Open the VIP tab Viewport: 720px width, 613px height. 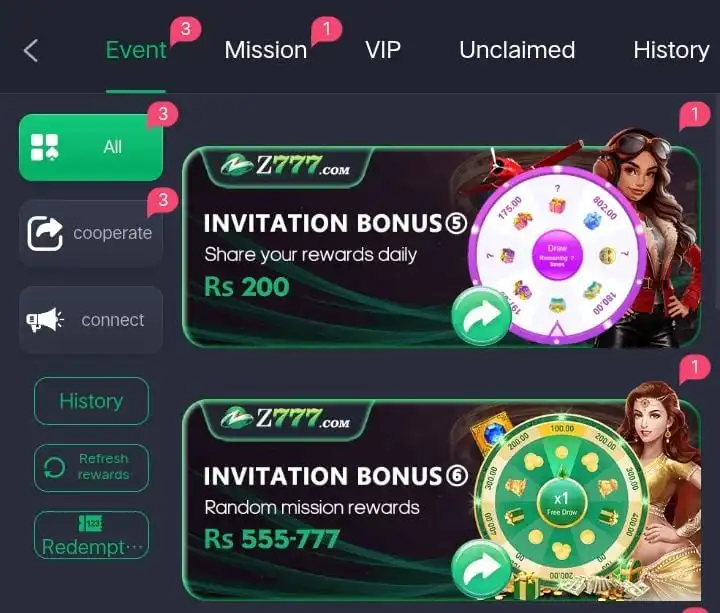383,50
